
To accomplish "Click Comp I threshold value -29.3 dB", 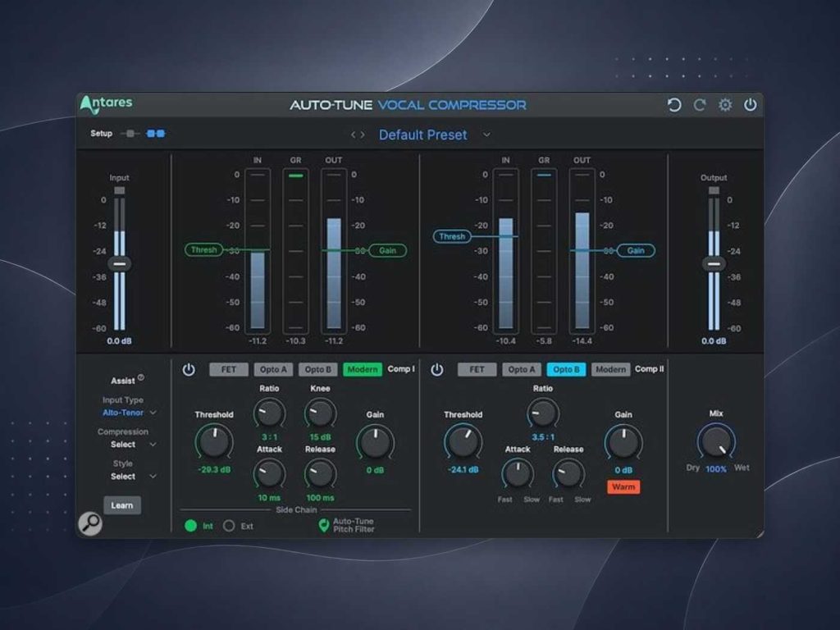I will tap(214, 470).
